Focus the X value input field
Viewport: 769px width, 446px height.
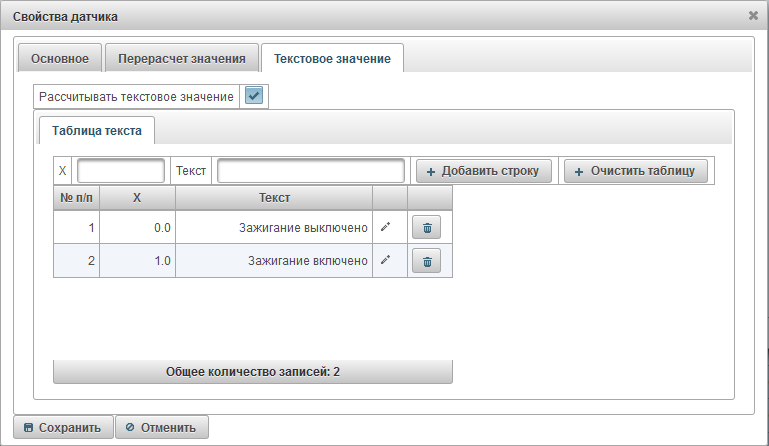point(121,171)
